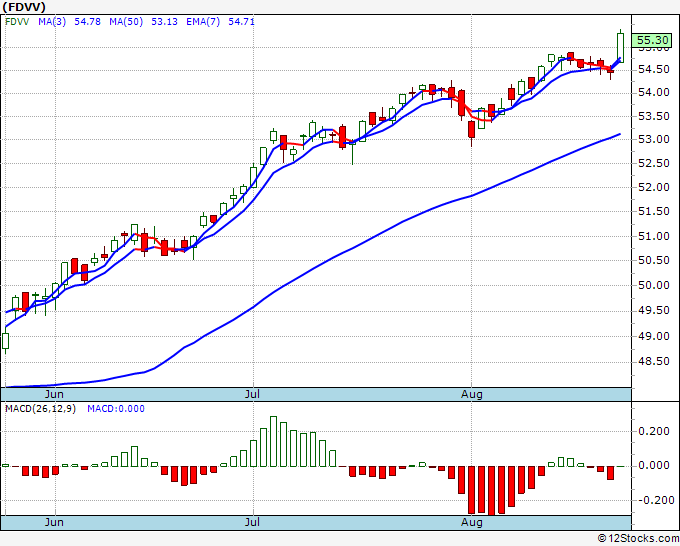Viewport: 680px width, 546px height.
Task: Click the 0.000 MACD axis label
Action: pyautogui.click(x=654, y=465)
